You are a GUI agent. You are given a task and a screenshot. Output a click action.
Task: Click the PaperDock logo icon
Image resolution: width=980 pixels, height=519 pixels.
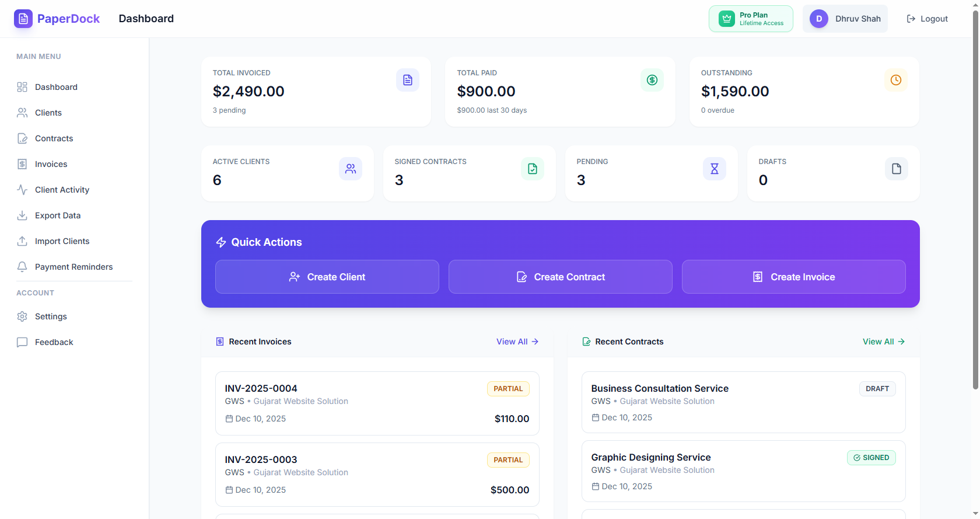tap(23, 19)
